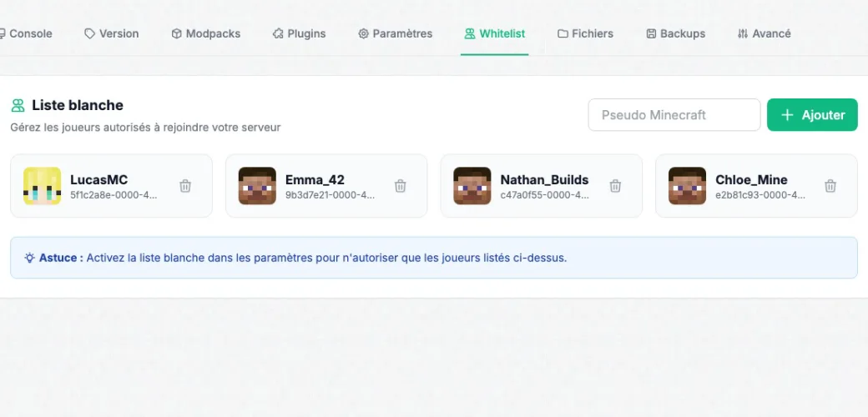Remove Emma_42 with the trash icon
868x417 pixels.
click(401, 186)
